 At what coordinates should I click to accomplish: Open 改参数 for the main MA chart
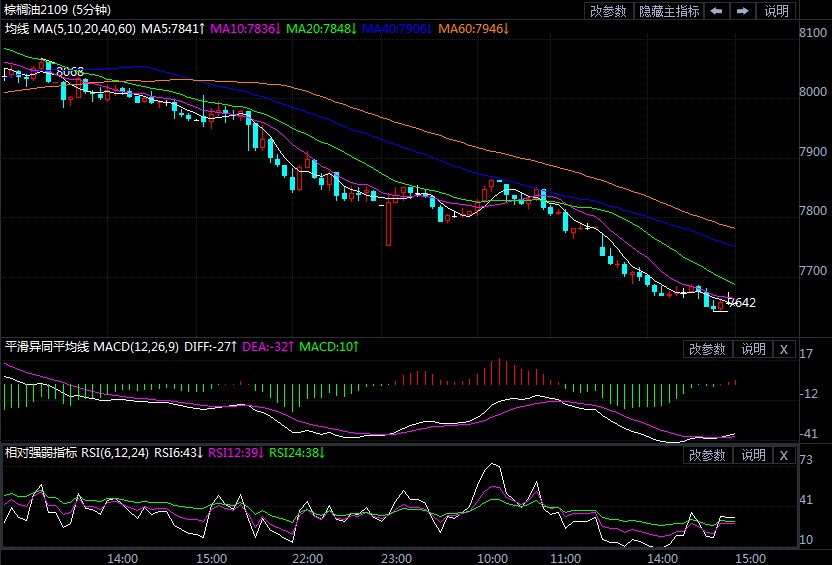(608, 11)
